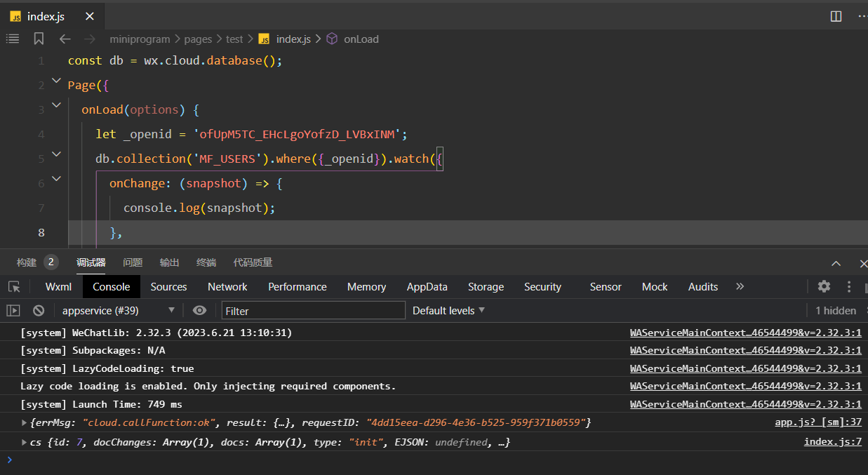Click code line 7 console.log(snapshot)
The image size is (868, 475).
point(199,208)
